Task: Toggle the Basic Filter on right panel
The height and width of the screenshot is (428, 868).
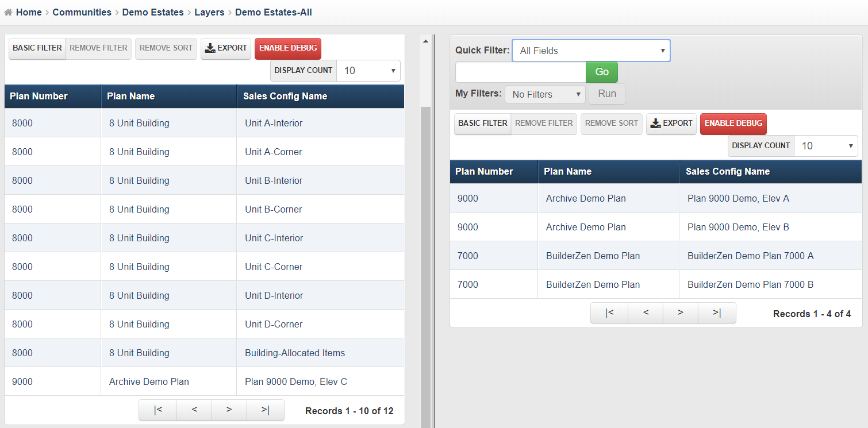Action: (x=482, y=124)
